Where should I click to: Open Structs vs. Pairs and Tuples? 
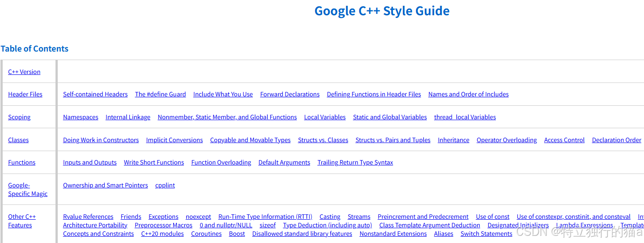393,140
